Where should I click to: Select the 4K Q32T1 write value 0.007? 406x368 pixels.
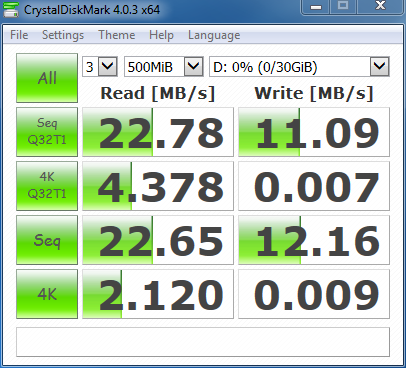pos(314,186)
